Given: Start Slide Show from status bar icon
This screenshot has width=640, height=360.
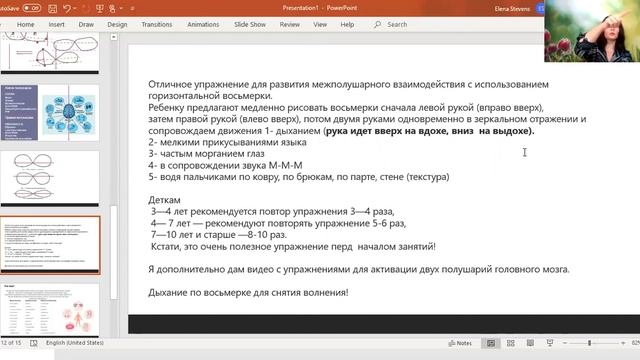Looking at the screenshot, I should point(550,343).
